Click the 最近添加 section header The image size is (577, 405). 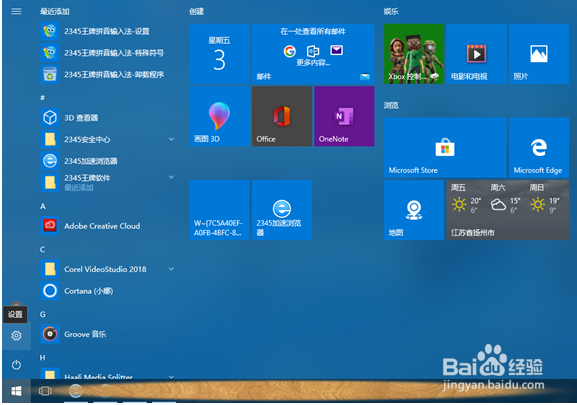pos(55,11)
